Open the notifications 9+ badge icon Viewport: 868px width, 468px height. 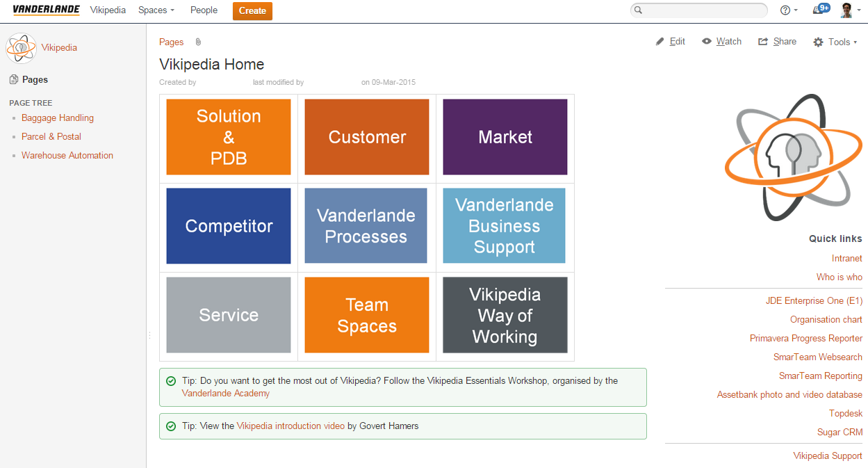(x=821, y=10)
